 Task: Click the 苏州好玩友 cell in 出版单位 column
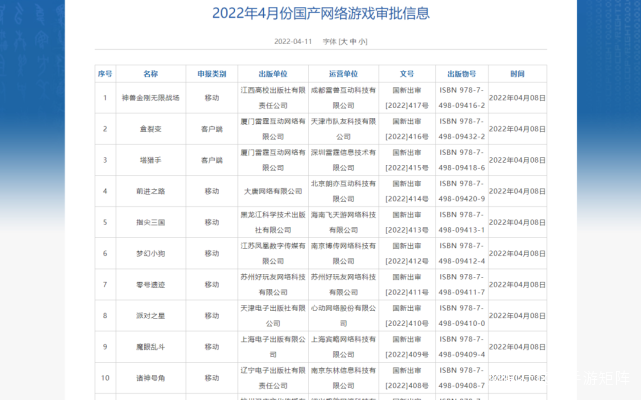coord(273,285)
